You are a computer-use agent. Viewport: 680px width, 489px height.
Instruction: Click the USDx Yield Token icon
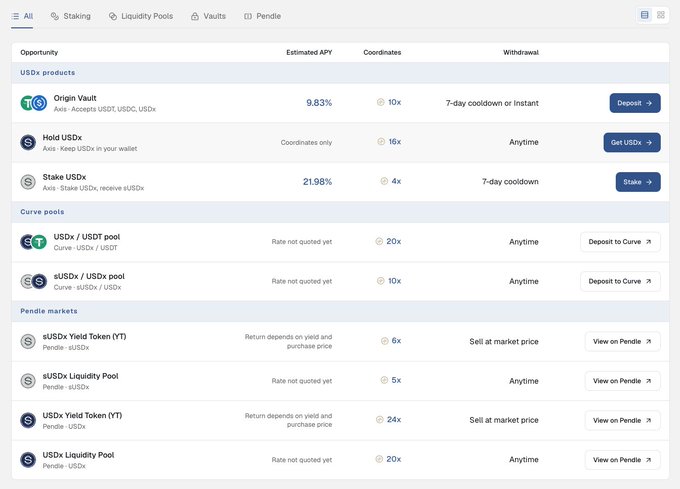[28, 421]
